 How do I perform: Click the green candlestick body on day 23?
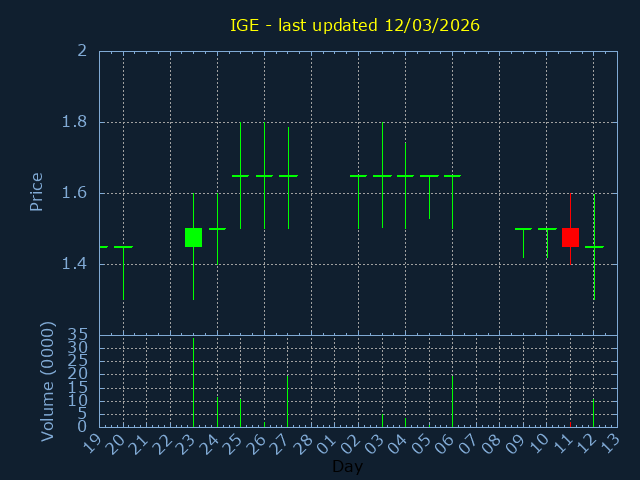pos(193,237)
